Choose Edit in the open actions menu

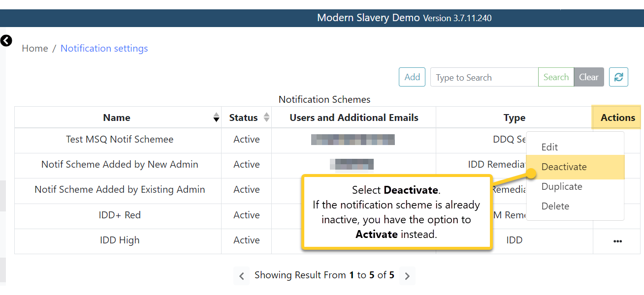point(549,147)
